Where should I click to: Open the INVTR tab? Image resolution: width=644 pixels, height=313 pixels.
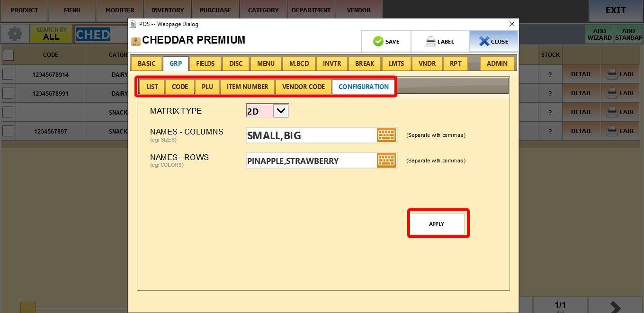(x=332, y=63)
